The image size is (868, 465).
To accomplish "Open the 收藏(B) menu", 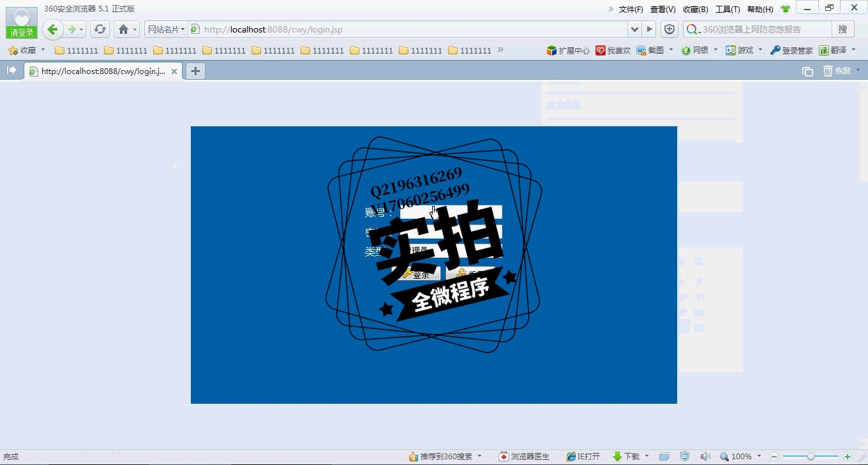I will point(695,10).
